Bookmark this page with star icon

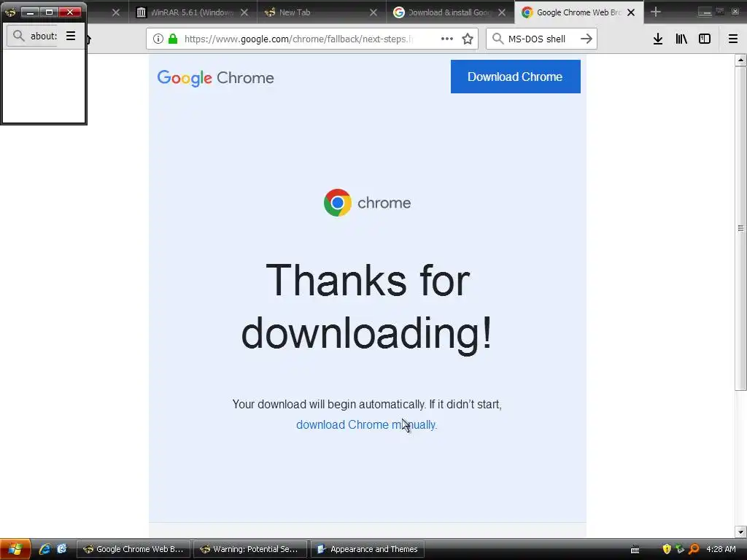(x=468, y=39)
